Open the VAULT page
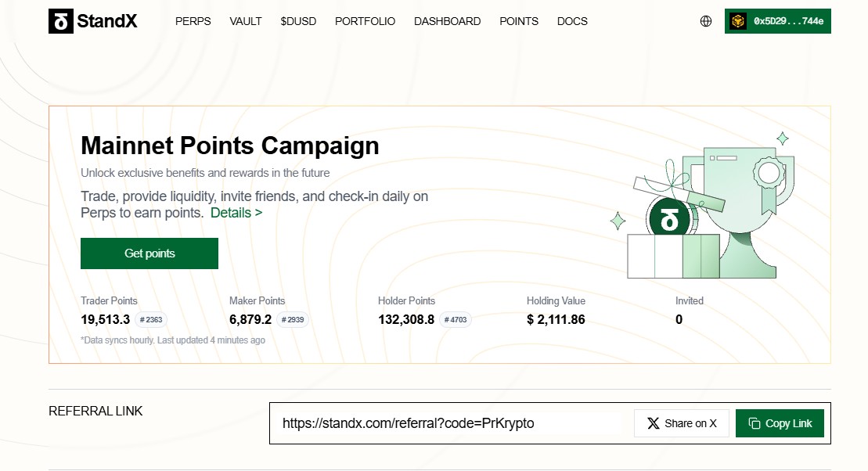Image resolution: width=868 pixels, height=471 pixels. [246, 21]
